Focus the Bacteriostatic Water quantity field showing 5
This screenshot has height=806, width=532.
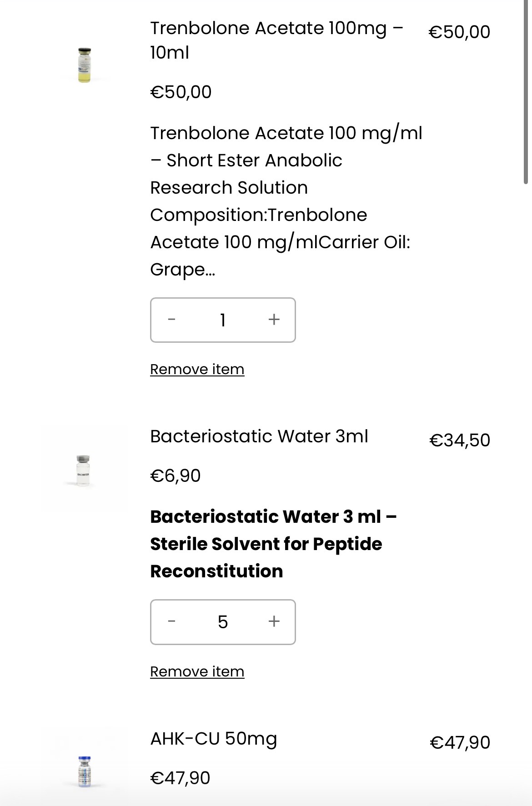pyautogui.click(x=222, y=622)
